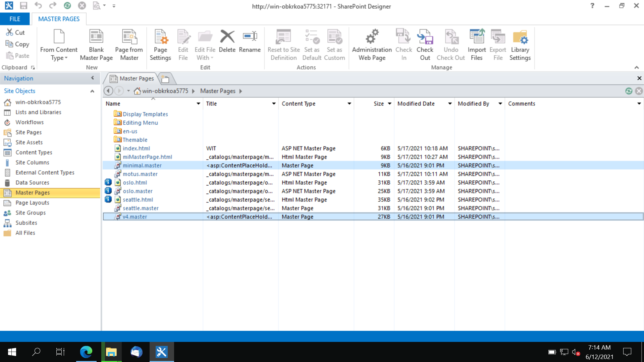Click info icon beside seattle.html
Image resolution: width=644 pixels, height=362 pixels.
click(108, 199)
